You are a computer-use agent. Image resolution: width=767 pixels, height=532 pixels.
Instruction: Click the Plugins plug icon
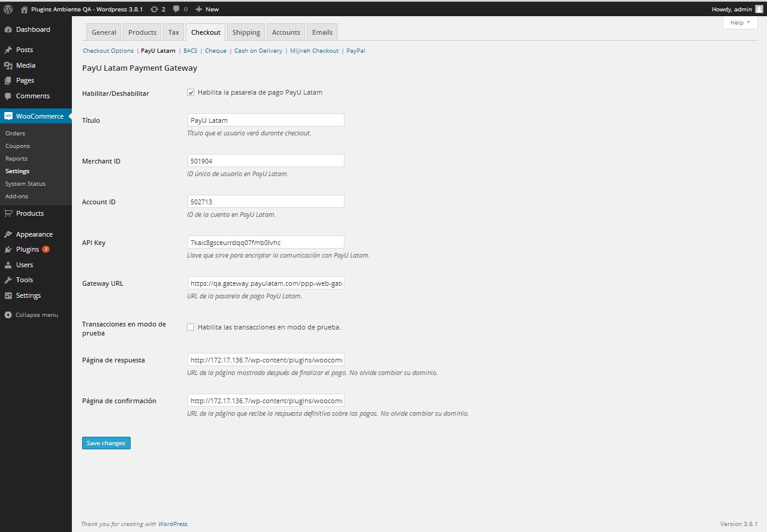click(x=8, y=249)
